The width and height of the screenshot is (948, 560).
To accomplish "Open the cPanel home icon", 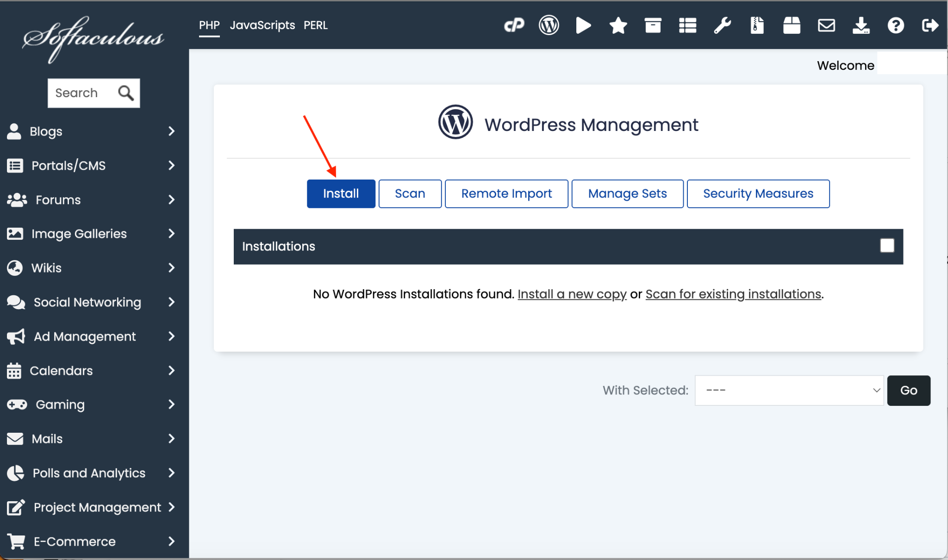I will 514,25.
